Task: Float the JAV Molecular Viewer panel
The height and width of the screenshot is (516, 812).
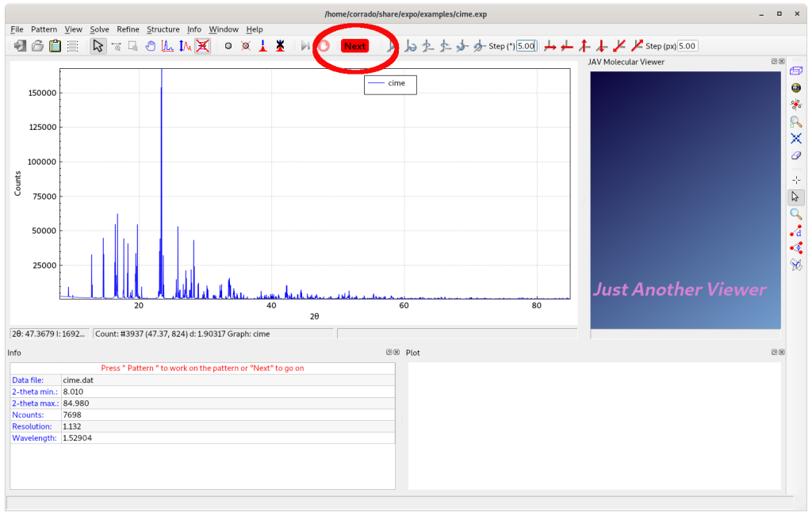Action: pyautogui.click(x=774, y=62)
